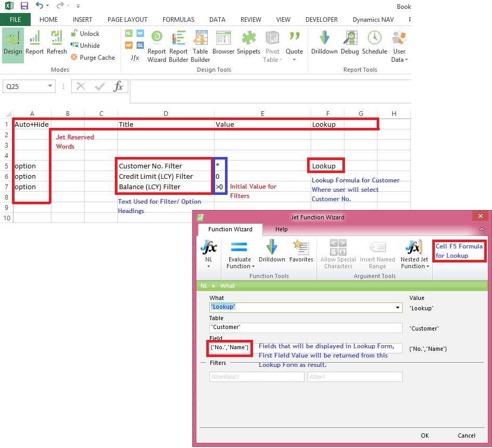Click the Debug report tool
Screen dimensions: 492x448
coord(350,44)
